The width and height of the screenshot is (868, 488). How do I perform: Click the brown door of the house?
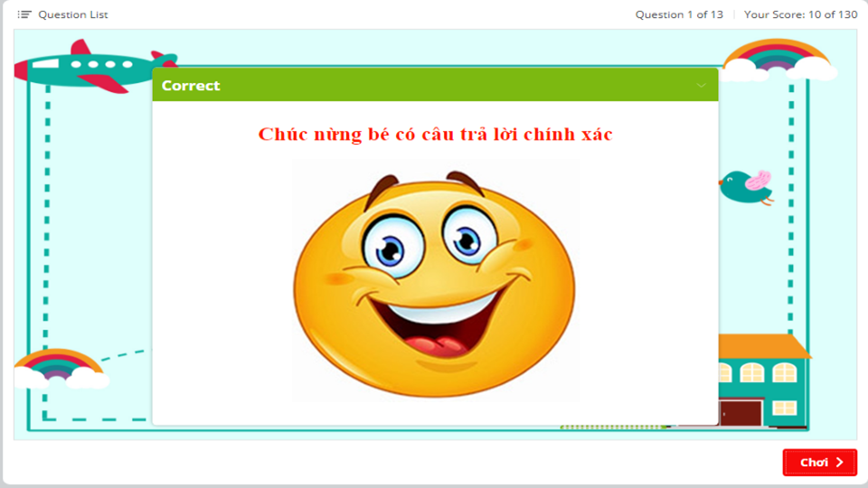tap(740, 413)
